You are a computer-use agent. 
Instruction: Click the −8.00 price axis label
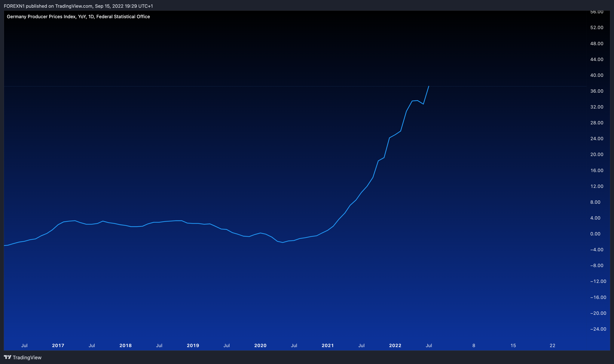click(597, 265)
